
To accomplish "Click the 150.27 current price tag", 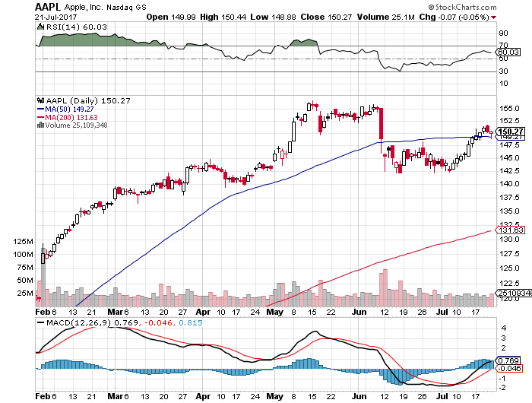I will click(508, 132).
